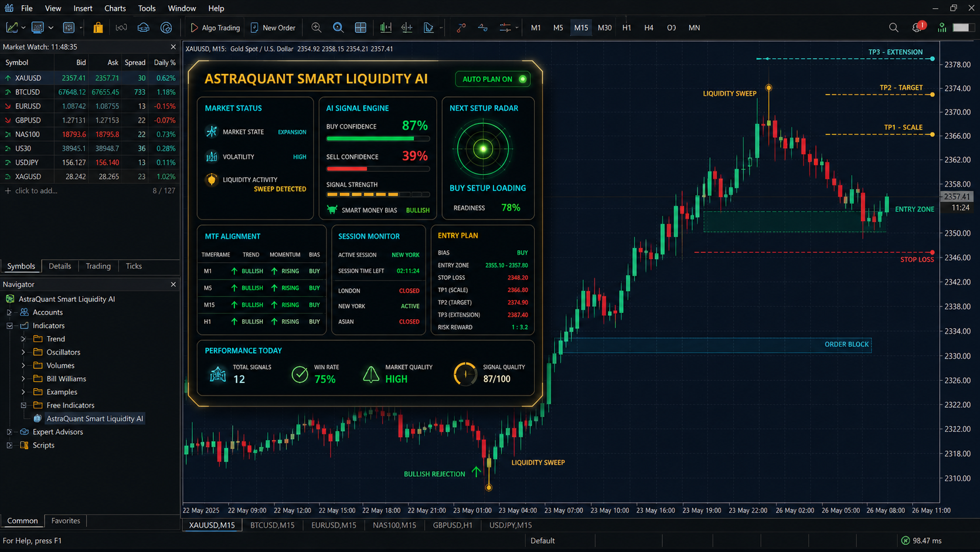Viewport: 980px width, 552px height.
Task: Click the New Order button
Action: 273,28
